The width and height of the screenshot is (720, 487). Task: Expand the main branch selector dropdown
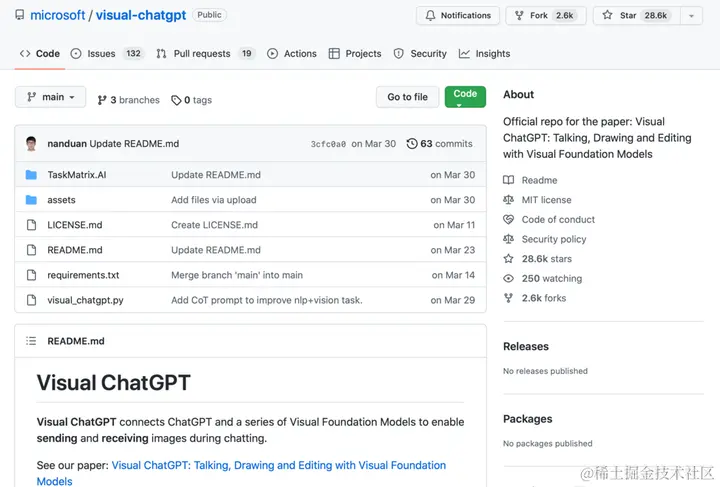[51, 97]
